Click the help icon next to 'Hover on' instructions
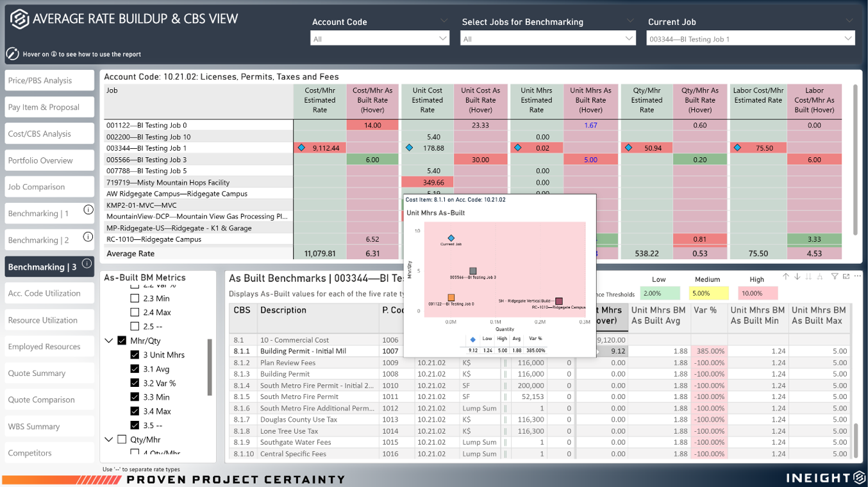This screenshot has width=868, height=487. (12, 54)
